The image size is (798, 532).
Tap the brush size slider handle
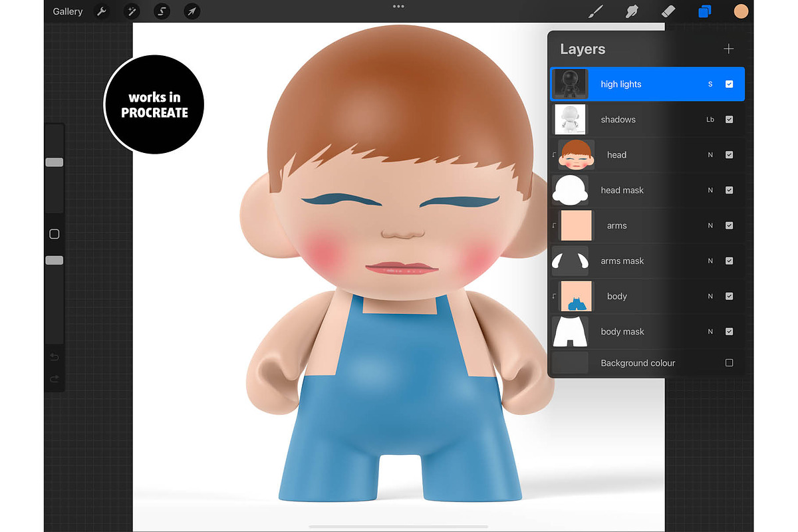[55, 162]
